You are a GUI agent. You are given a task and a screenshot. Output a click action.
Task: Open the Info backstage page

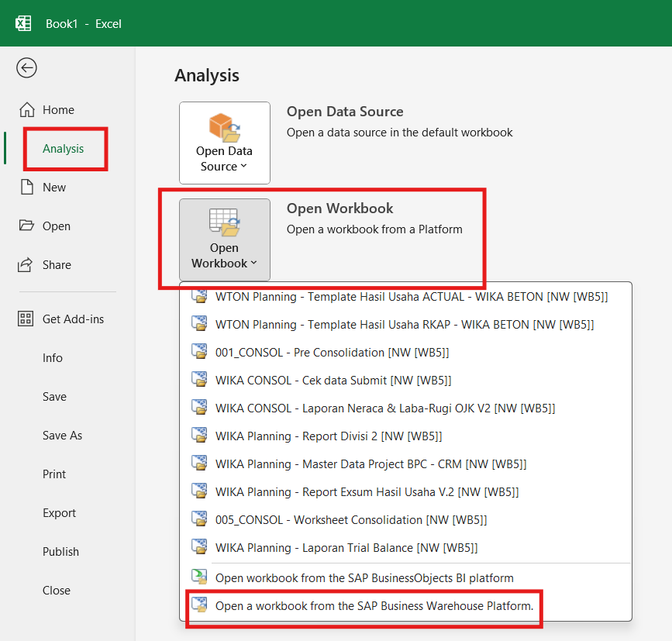point(53,358)
